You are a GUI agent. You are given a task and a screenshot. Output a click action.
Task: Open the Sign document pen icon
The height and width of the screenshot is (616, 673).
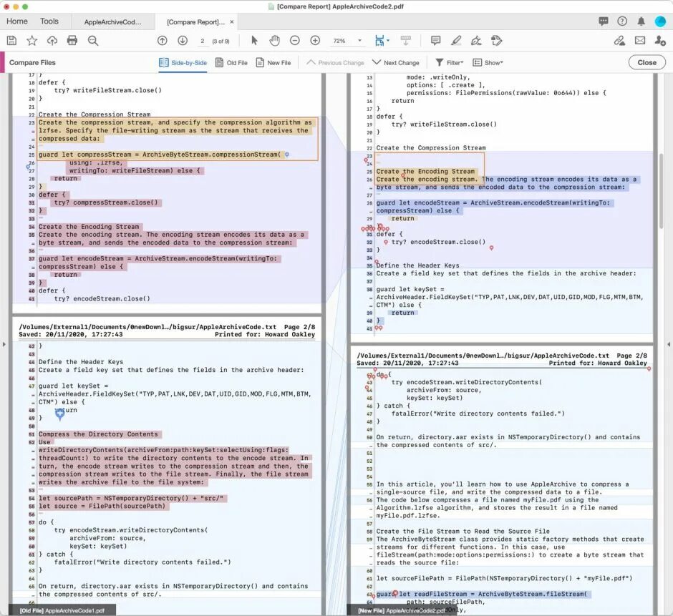pos(476,41)
